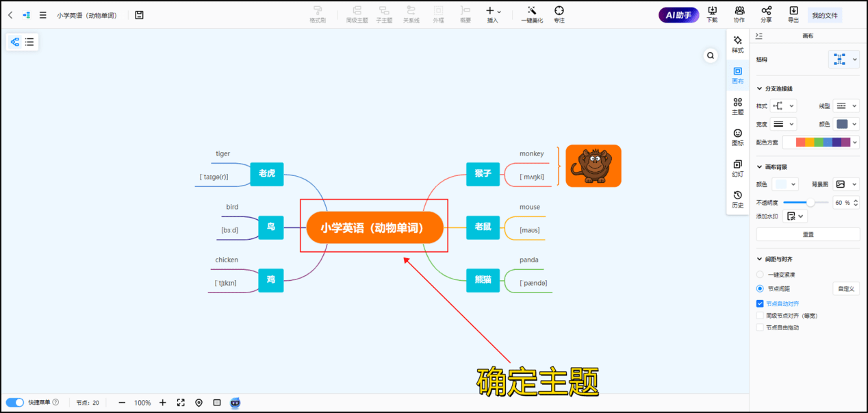
Task: Open the 子主题 (subtopic) tool
Action: [384, 14]
